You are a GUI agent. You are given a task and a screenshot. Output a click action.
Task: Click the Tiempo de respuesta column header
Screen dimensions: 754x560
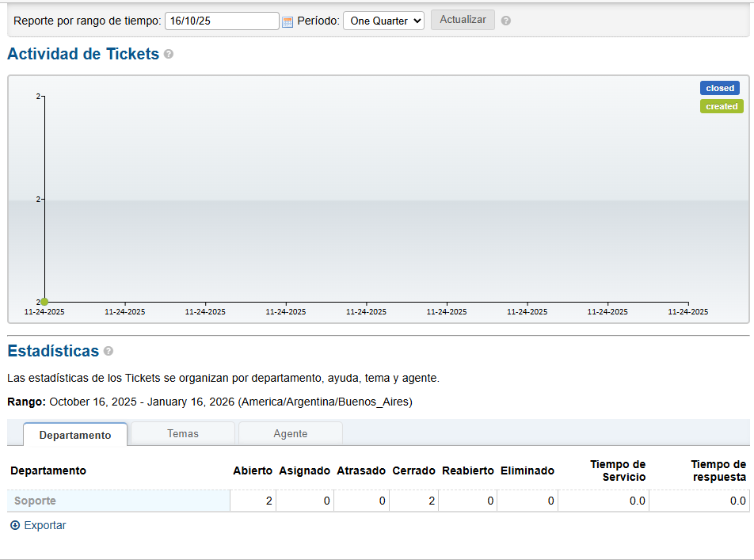(x=718, y=470)
